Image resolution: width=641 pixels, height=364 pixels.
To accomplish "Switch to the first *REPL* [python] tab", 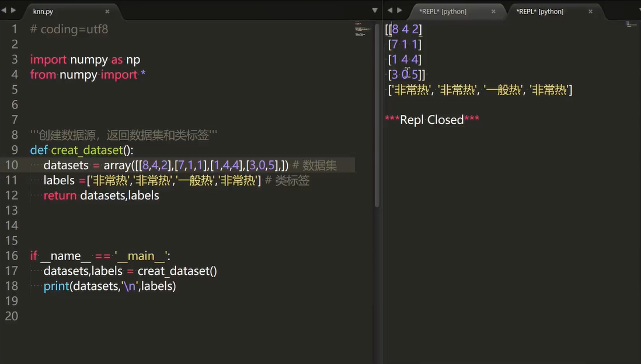I will pos(443,12).
